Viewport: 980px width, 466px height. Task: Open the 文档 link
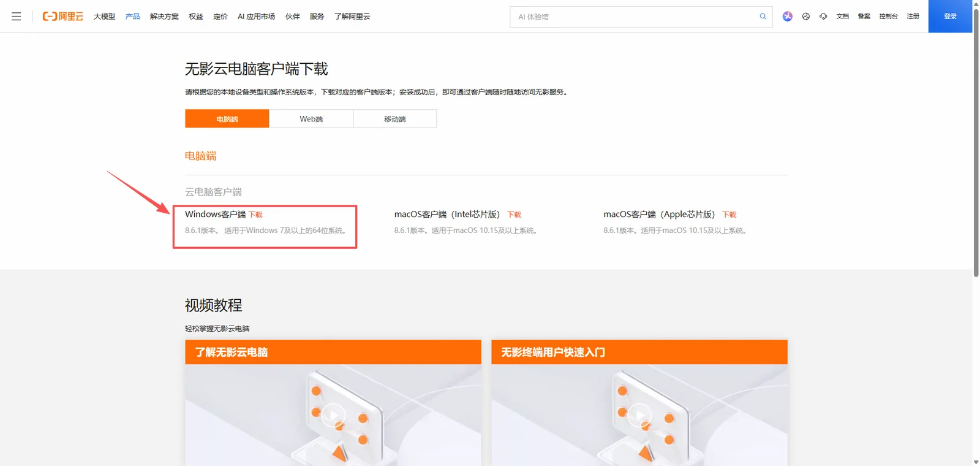tap(843, 17)
